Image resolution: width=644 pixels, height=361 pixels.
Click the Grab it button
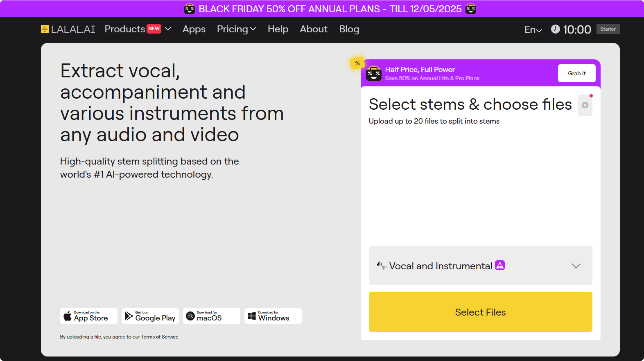(576, 73)
